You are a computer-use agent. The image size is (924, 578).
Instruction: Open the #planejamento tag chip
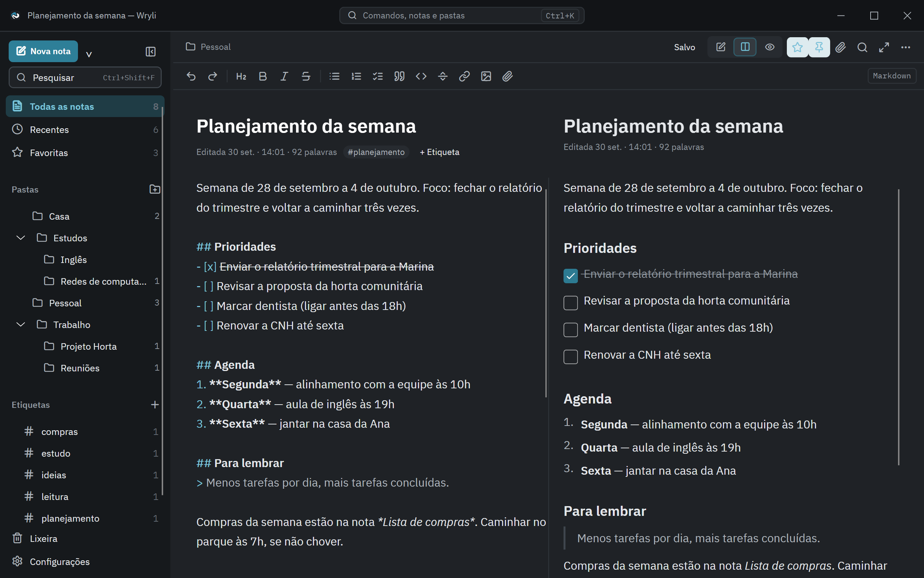(376, 152)
